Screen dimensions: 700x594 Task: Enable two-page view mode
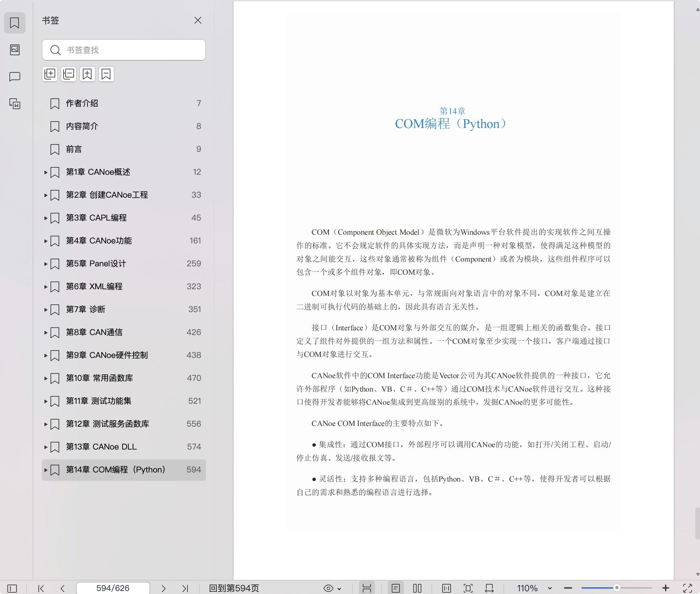417,588
